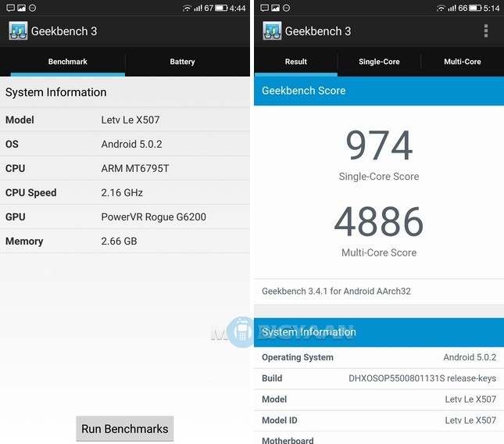Viewport: 504px width, 444px height.
Task: Tap the 974 single-core score
Action: coord(379,145)
